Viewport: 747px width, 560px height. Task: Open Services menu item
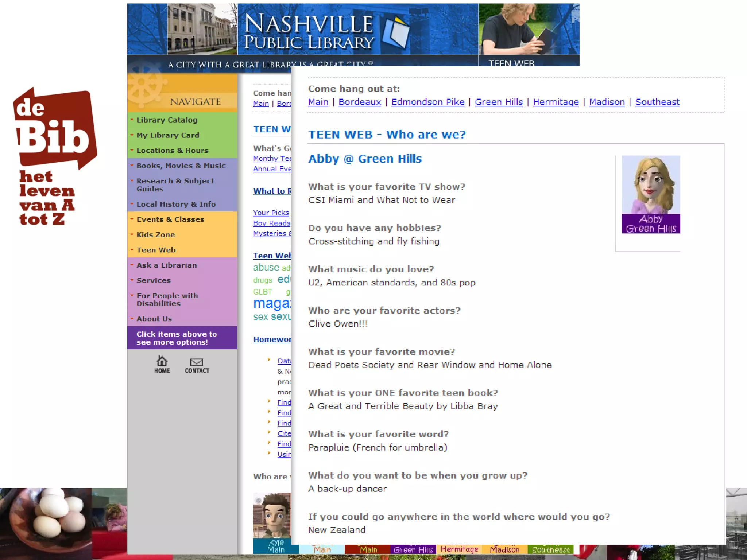pos(154,281)
